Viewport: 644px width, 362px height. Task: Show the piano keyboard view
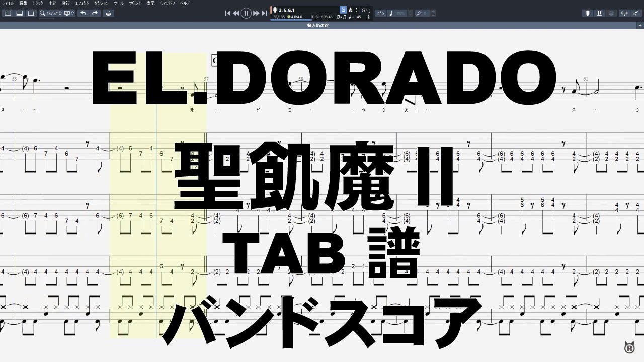point(599,13)
